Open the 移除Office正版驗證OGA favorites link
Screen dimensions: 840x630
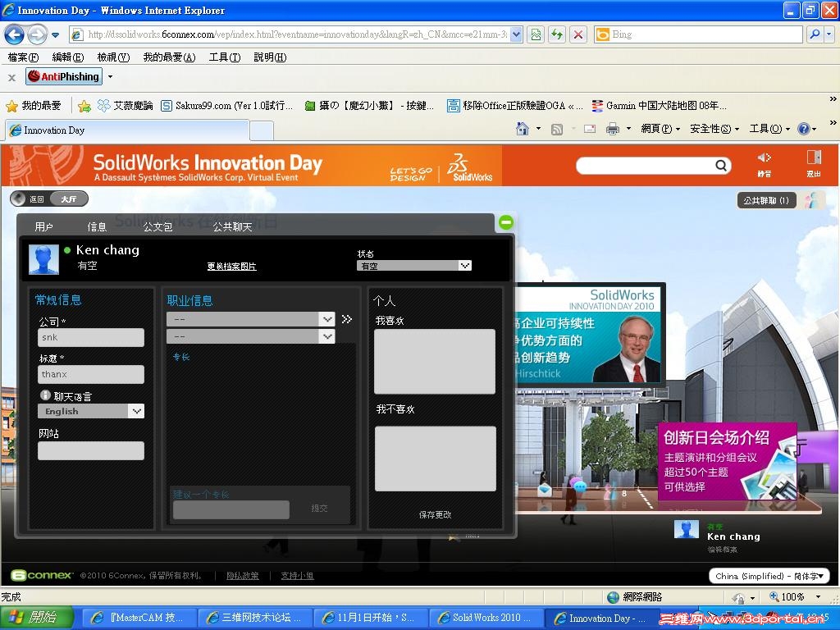coord(515,106)
